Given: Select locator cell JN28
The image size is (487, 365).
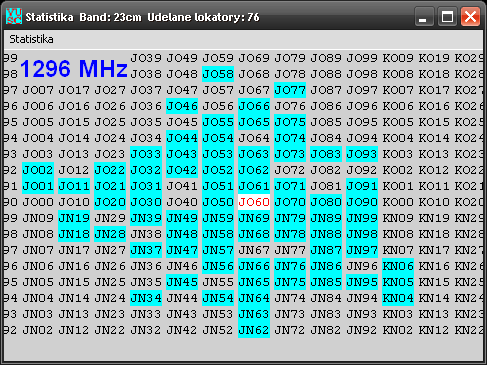Looking at the screenshot, I should click(110, 234).
